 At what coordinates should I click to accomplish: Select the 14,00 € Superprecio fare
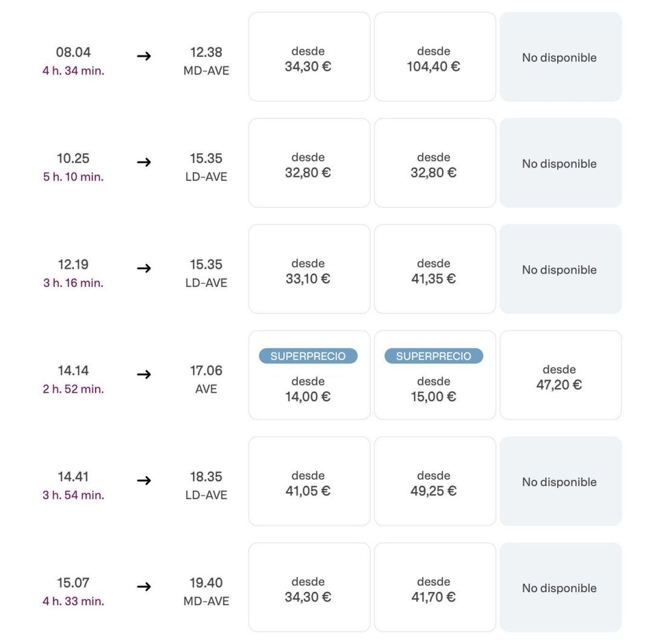pos(309,376)
